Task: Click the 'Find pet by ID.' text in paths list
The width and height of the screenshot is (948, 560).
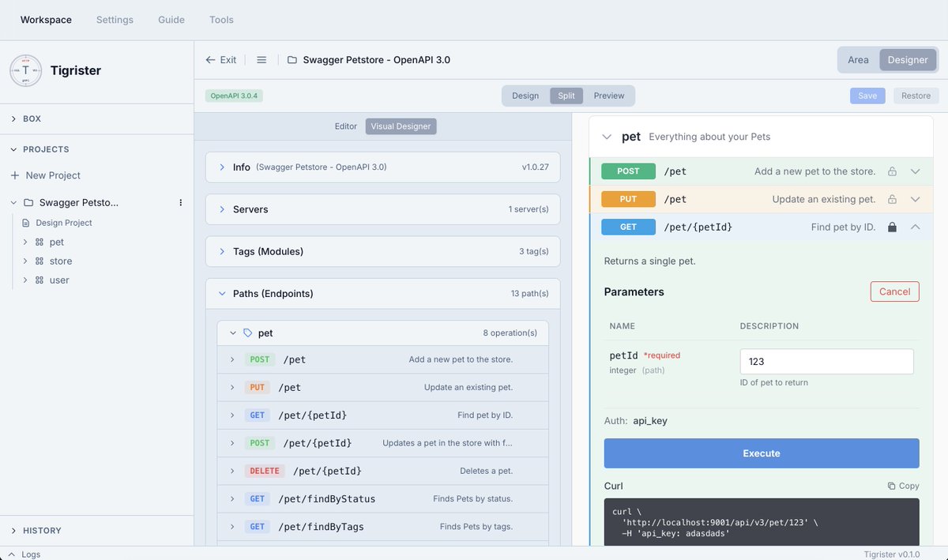Action: coord(485,415)
